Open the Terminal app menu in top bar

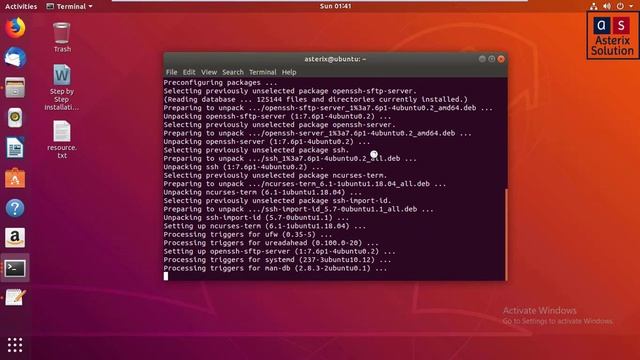pos(69,6)
